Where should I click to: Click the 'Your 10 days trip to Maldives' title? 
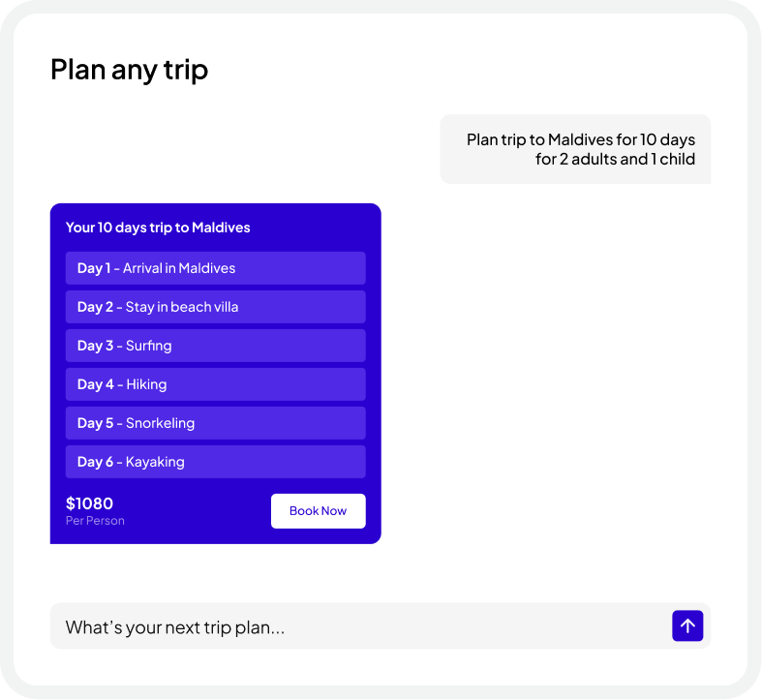tap(158, 228)
